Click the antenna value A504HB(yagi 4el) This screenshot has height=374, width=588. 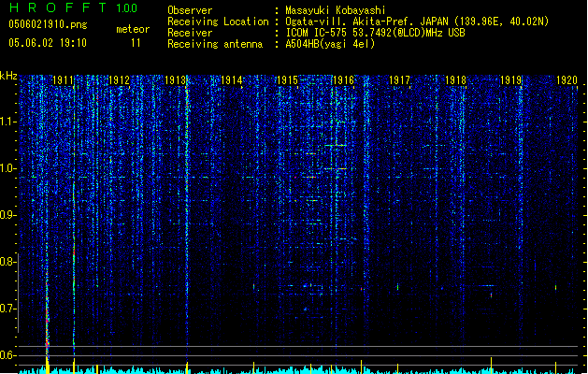tap(330, 44)
